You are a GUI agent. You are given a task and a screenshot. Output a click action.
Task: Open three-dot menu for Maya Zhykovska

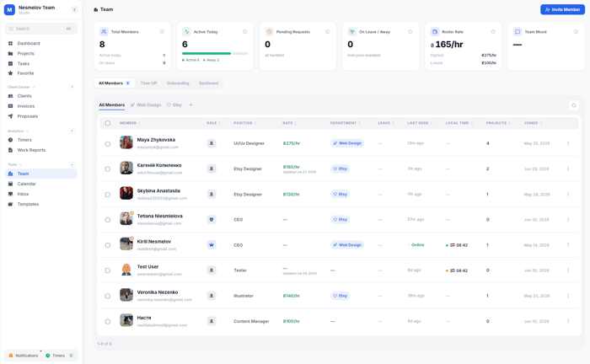(x=568, y=143)
